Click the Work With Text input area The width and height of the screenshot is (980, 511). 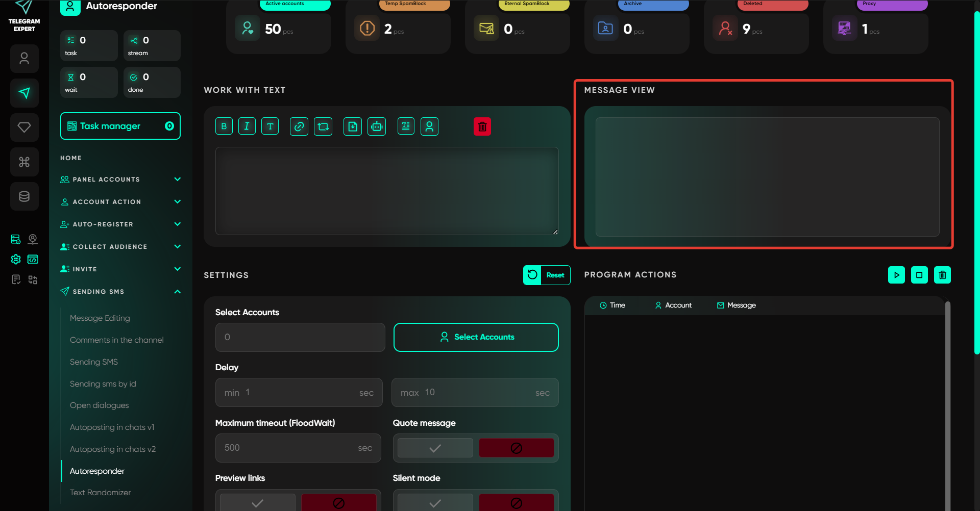point(386,191)
